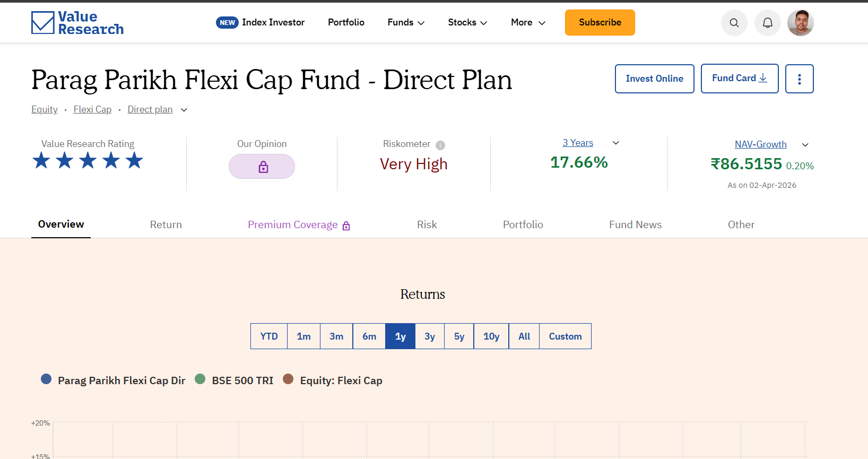
Task: Click the Fund Card download button
Action: [x=739, y=79]
